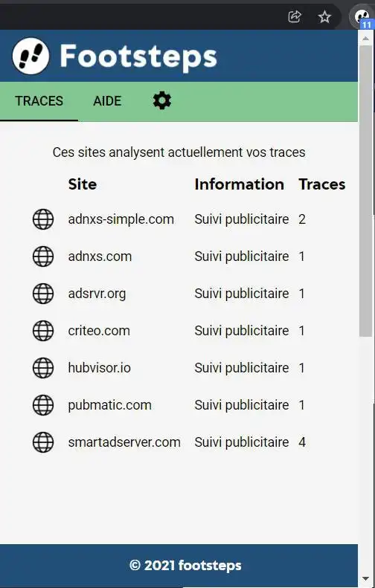
Task: Click Suivi publicitaire in the criteo.com row
Action: tap(242, 330)
